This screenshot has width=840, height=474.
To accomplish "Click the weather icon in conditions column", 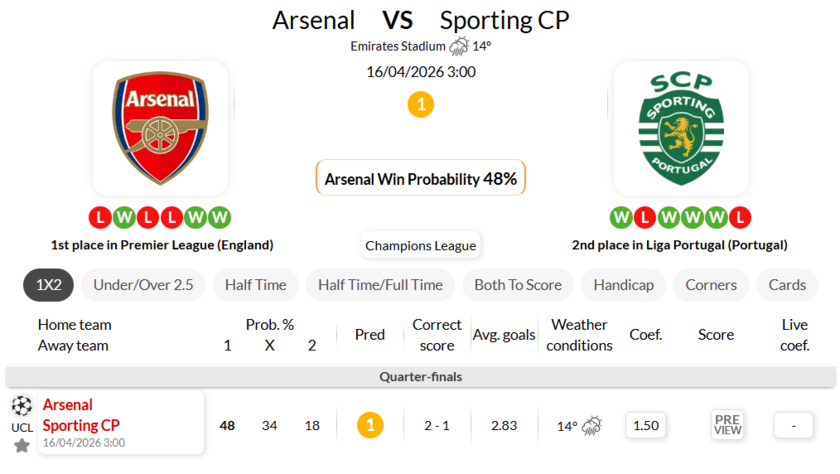I will pos(592,426).
